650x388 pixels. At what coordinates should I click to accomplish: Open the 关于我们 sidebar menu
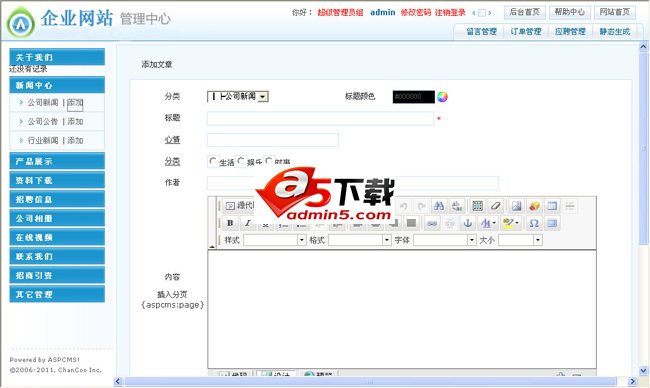click(x=57, y=57)
